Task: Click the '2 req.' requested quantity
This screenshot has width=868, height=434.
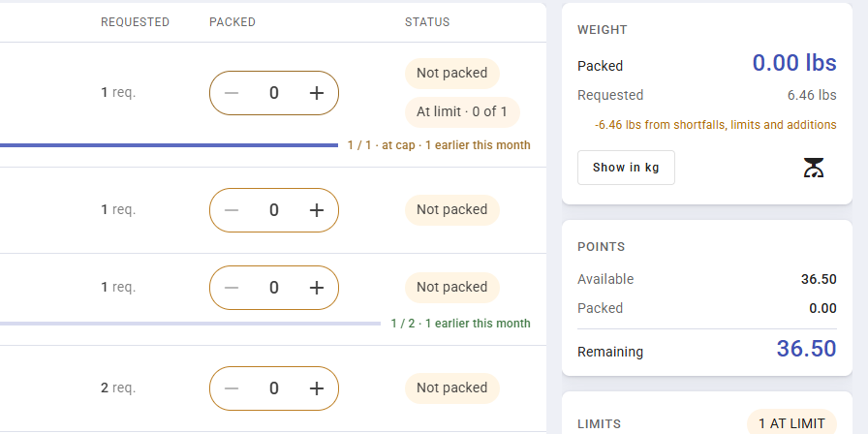Action: point(118,388)
